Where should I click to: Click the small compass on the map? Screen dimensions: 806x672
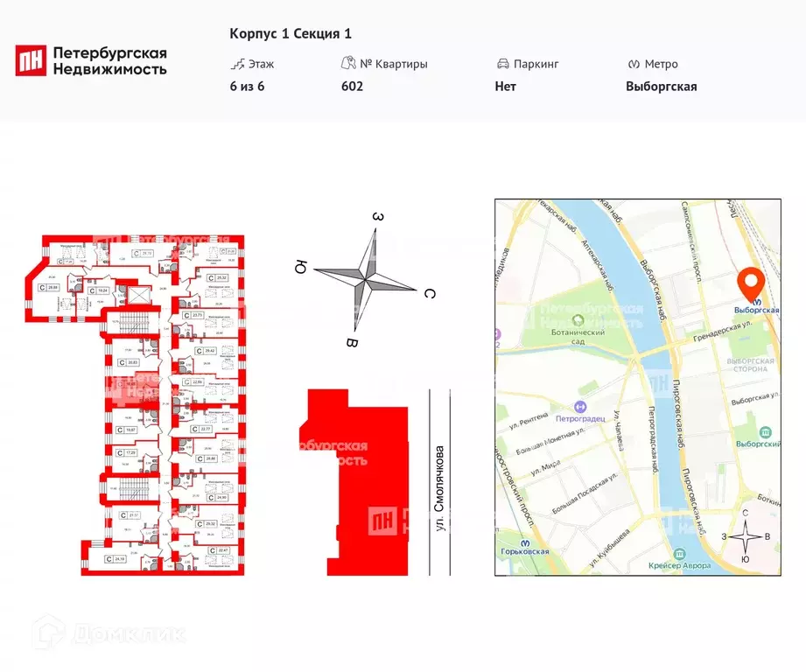point(746,536)
